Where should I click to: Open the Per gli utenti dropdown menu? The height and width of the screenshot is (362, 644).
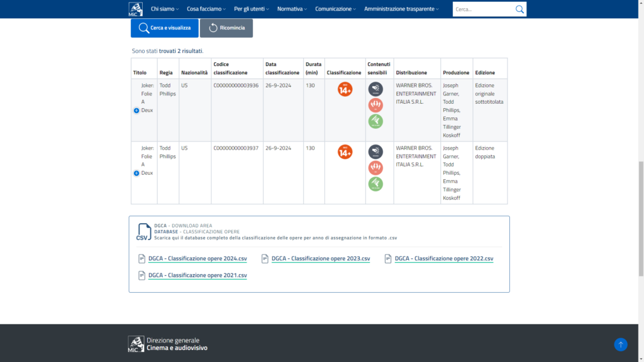[252, 9]
